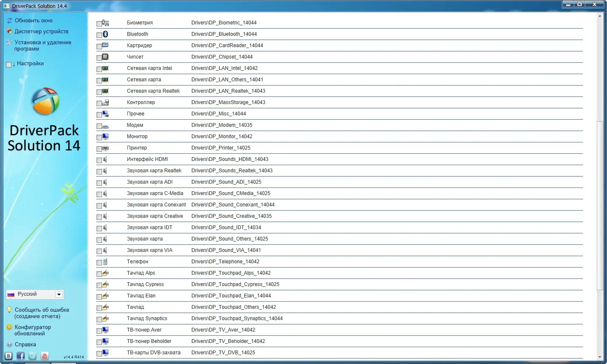Tick the Звуковая карта Conexant checkbox
The width and height of the screenshot is (607, 364).
(99, 206)
